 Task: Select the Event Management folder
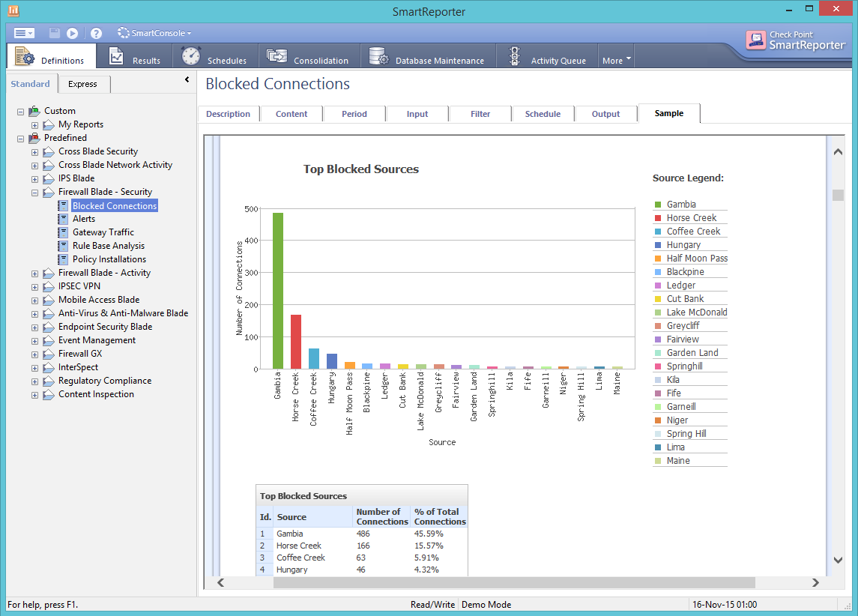point(97,340)
